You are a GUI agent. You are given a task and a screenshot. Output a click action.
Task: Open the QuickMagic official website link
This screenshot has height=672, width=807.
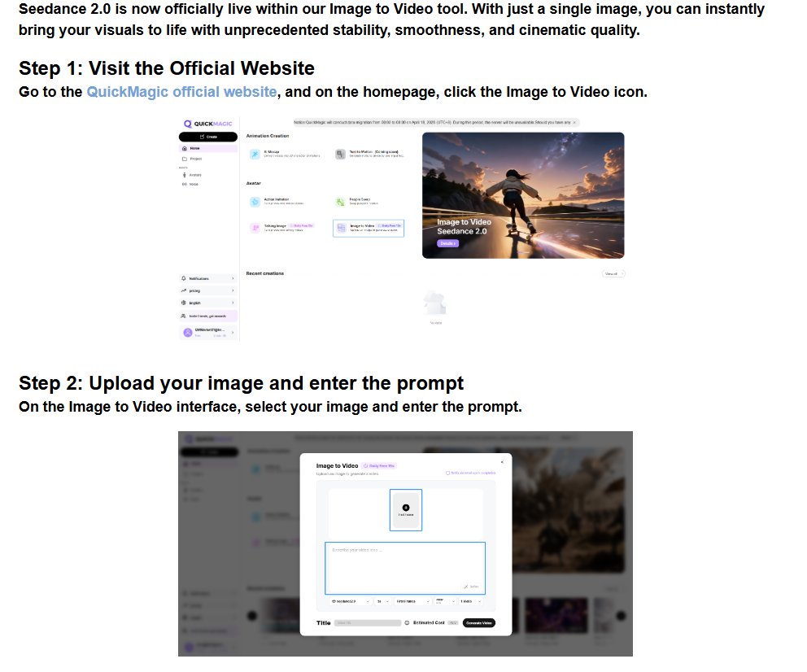181,92
